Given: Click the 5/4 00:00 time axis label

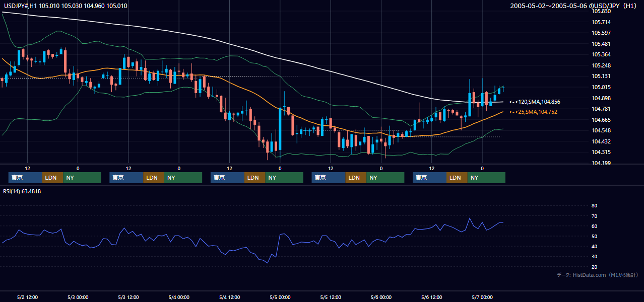Looking at the screenshot, I should pyautogui.click(x=179, y=297).
